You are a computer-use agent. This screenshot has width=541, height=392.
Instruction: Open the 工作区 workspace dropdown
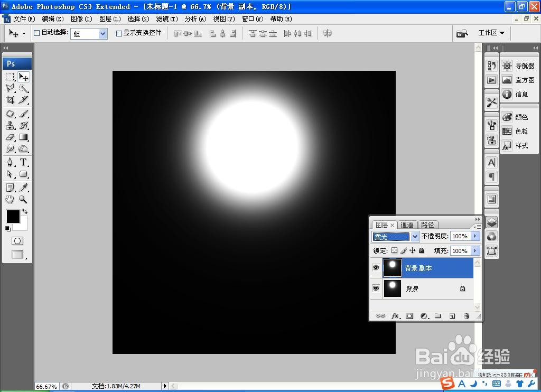491,33
